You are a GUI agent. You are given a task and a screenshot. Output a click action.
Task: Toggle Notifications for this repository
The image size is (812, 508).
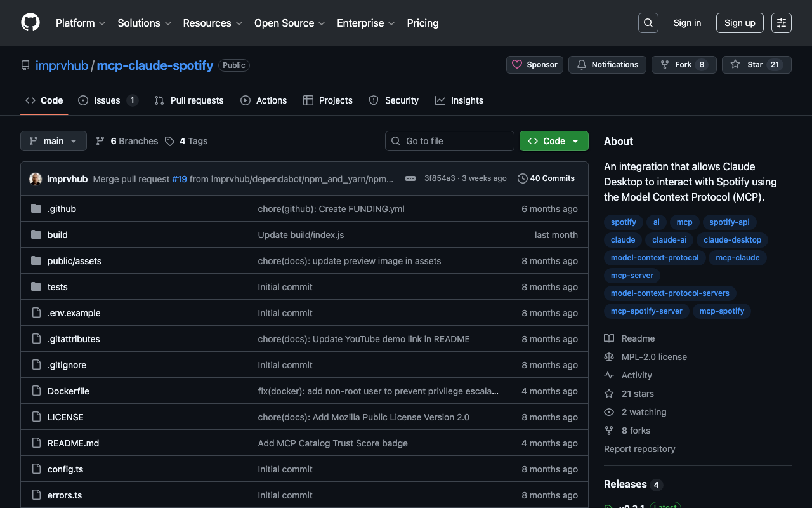click(607, 65)
